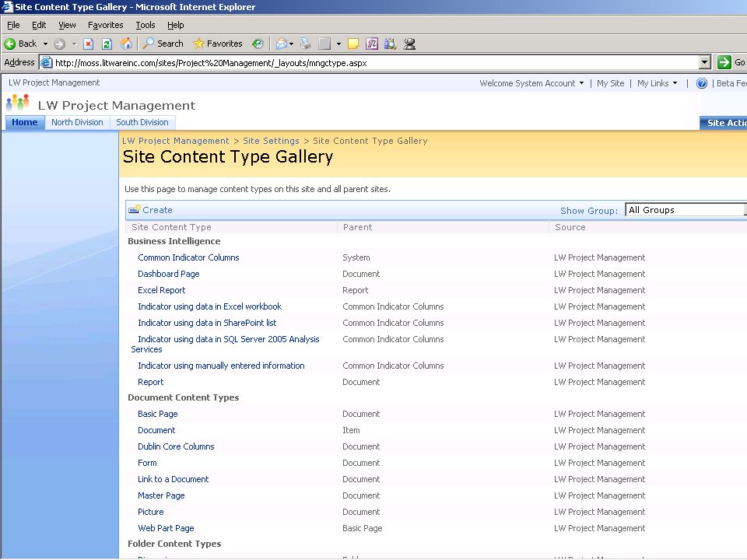Switch to the North Division tab
Viewport: 747px width, 560px height.
[x=77, y=122]
